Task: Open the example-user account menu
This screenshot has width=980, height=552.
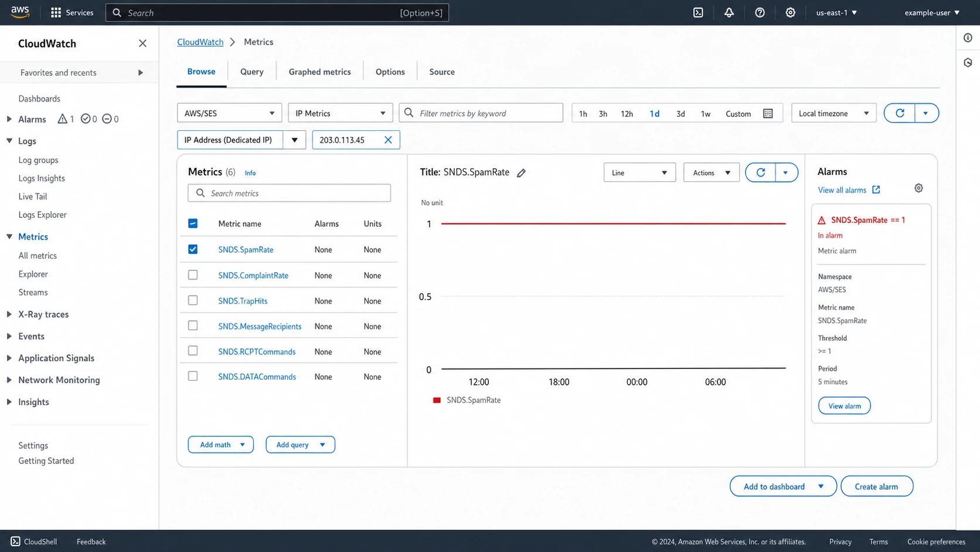Action: [932, 12]
